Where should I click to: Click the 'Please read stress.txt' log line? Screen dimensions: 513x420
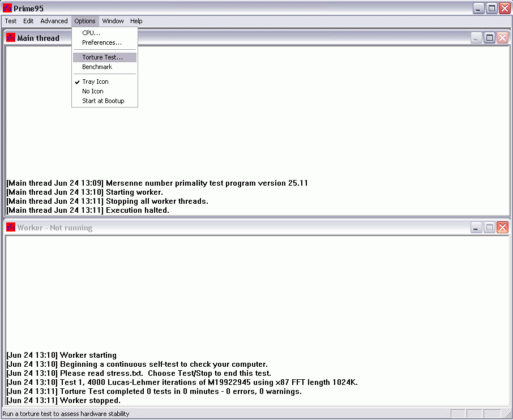click(x=139, y=374)
